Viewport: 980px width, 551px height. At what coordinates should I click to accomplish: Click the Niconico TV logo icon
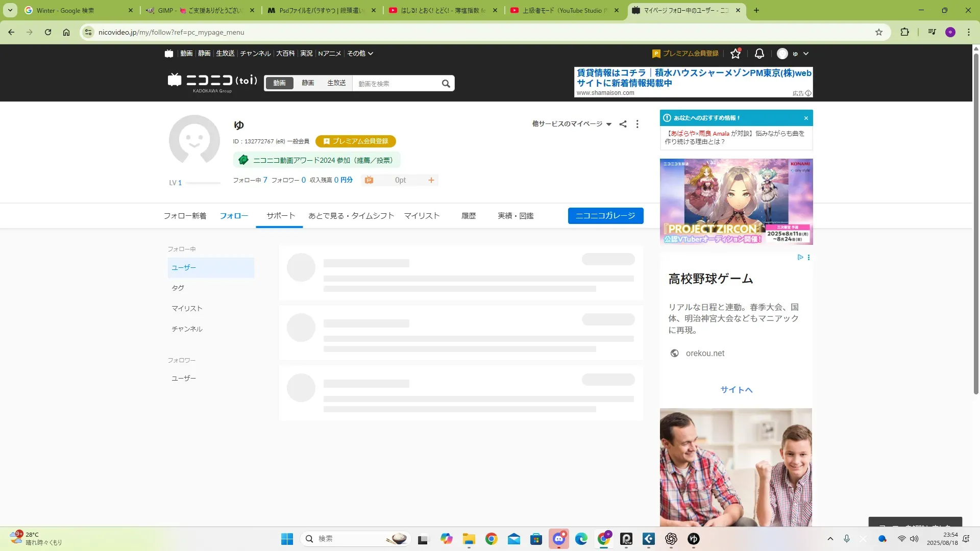pos(169,54)
